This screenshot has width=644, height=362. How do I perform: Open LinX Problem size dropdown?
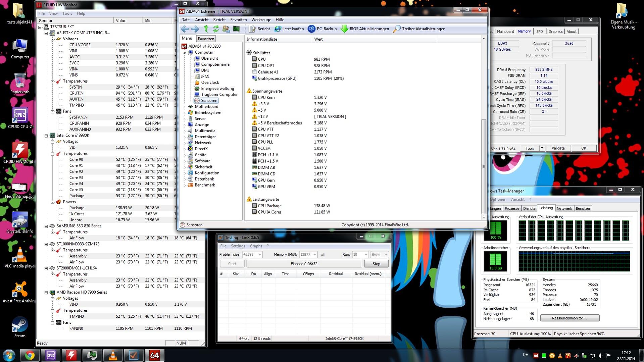coord(259,255)
